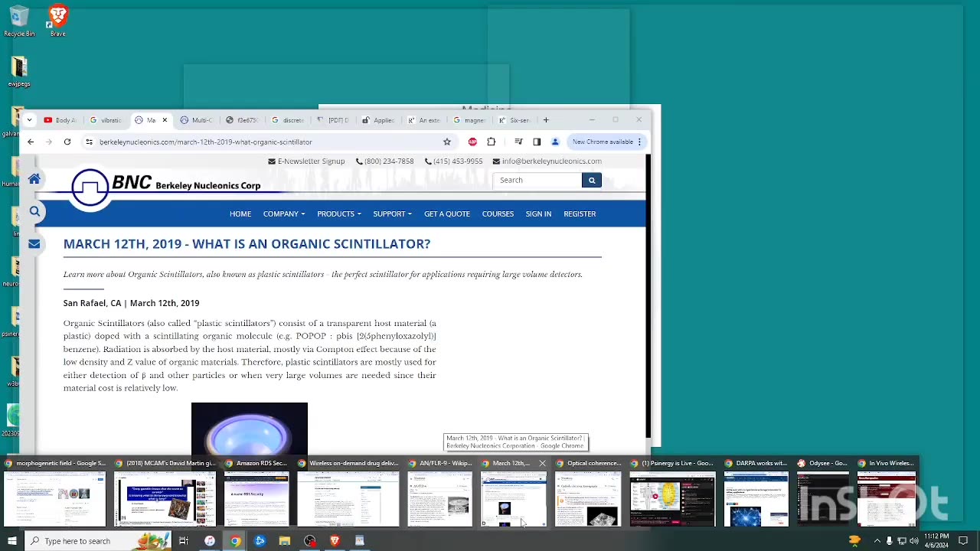Image resolution: width=980 pixels, height=551 pixels.
Task: Click 'New Chrome available' update button
Action: 606,142
